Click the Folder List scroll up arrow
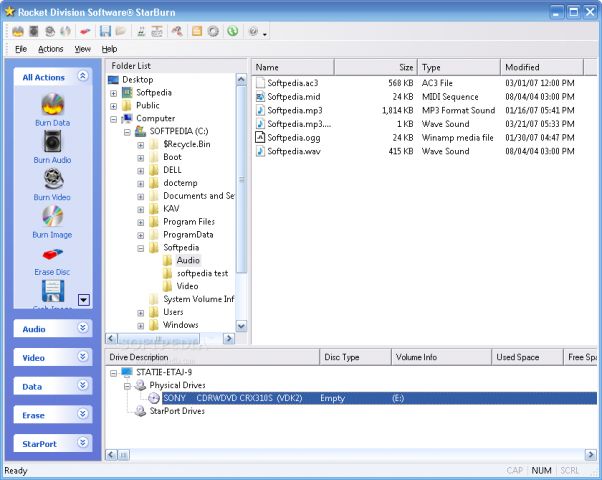Viewport: 602px width, 480px height. [241, 79]
